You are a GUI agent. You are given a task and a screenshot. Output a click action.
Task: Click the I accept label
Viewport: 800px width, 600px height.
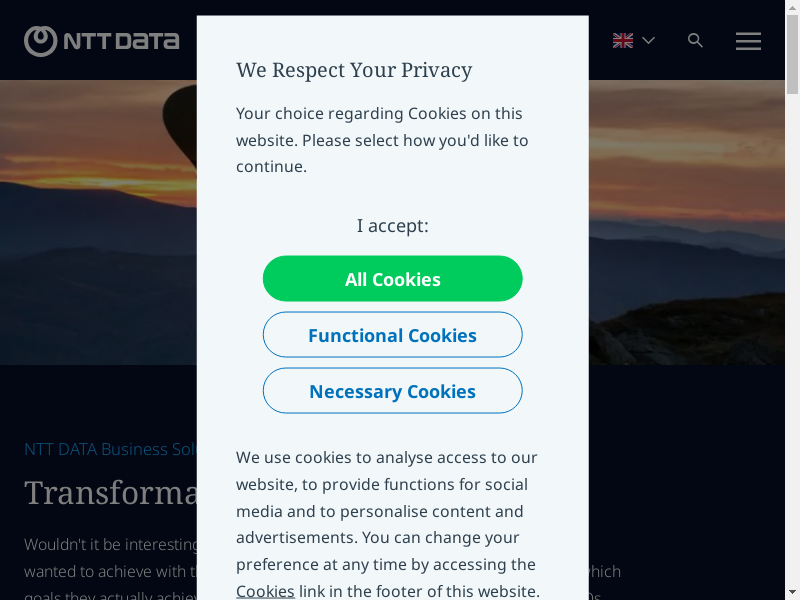392,226
